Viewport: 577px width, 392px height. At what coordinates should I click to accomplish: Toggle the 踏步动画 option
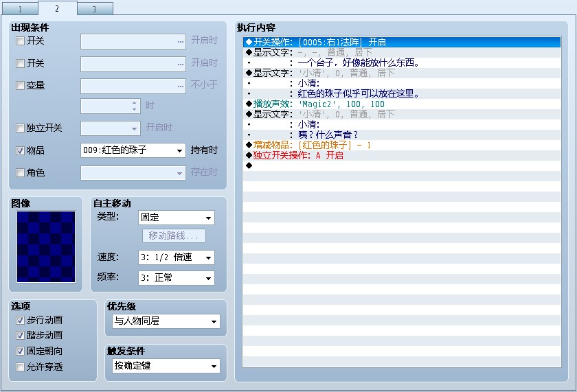[x=20, y=336]
